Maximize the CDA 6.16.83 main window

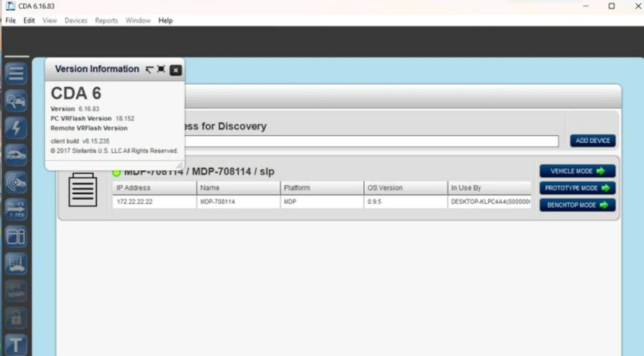pos(611,6)
